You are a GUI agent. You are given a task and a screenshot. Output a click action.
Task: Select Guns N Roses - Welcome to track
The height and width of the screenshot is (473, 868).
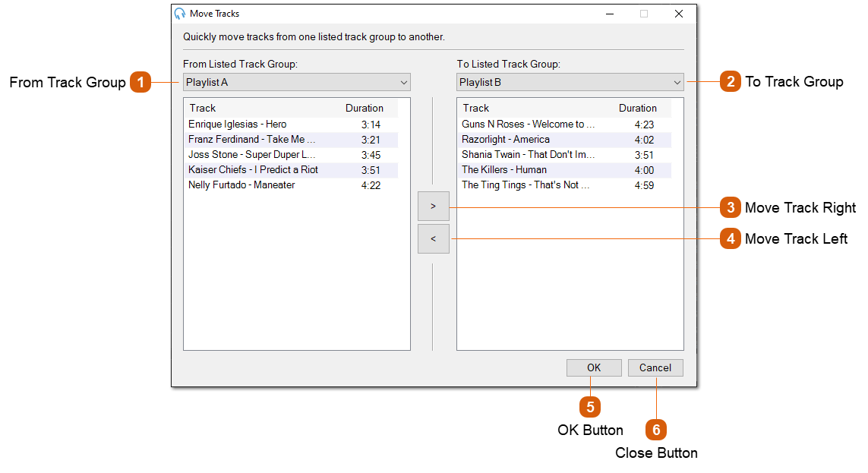tap(528, 125)
